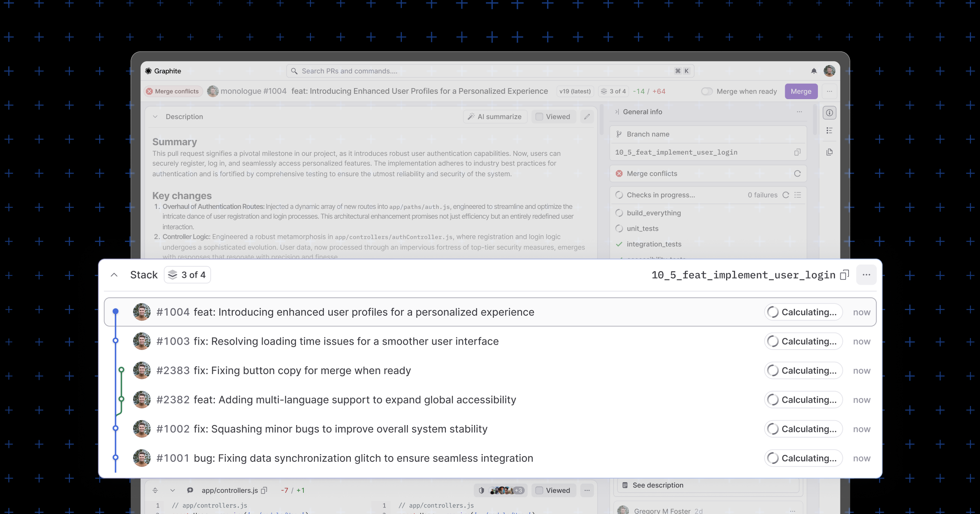Toggle the Viewed checkbox on app/controllers.js

click(539, 490)
